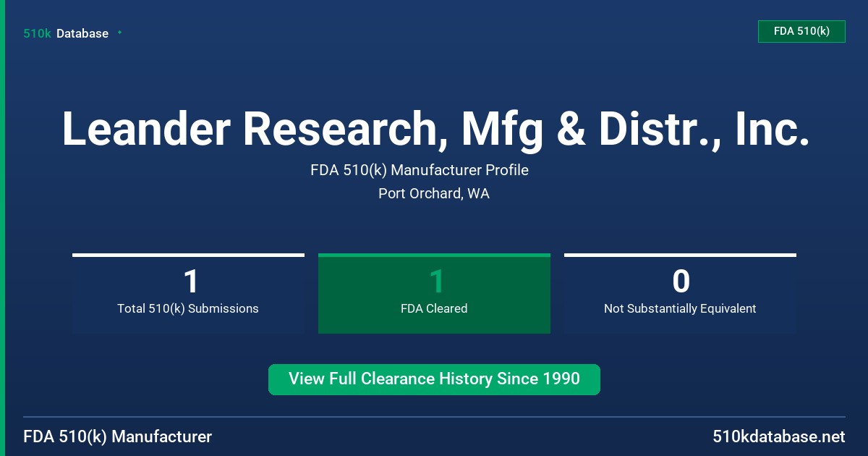Image resolution: width=868 pixels, height=456 pixels.
Task: Open the Not Substantially Equivalent card
Action: point(680,293)
